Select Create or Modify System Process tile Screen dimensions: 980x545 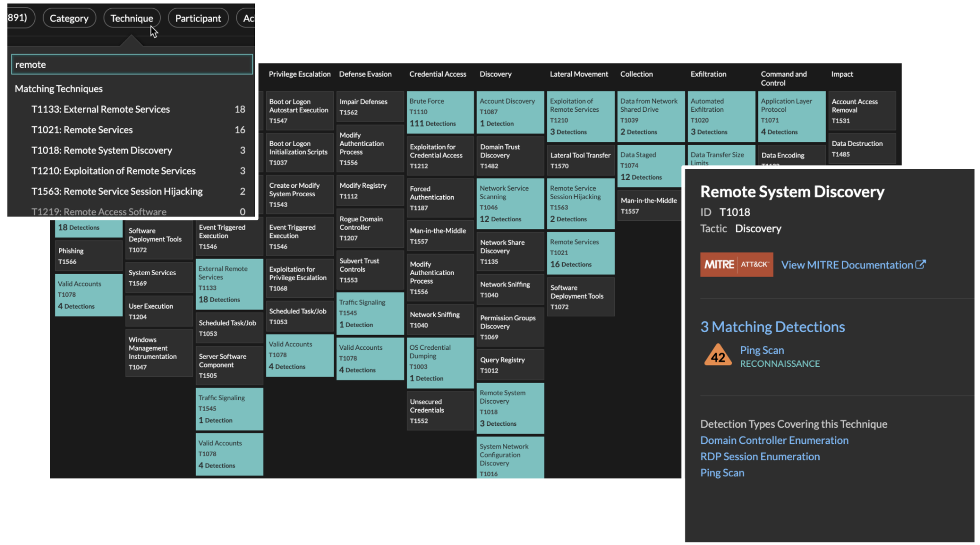(300, 195)
